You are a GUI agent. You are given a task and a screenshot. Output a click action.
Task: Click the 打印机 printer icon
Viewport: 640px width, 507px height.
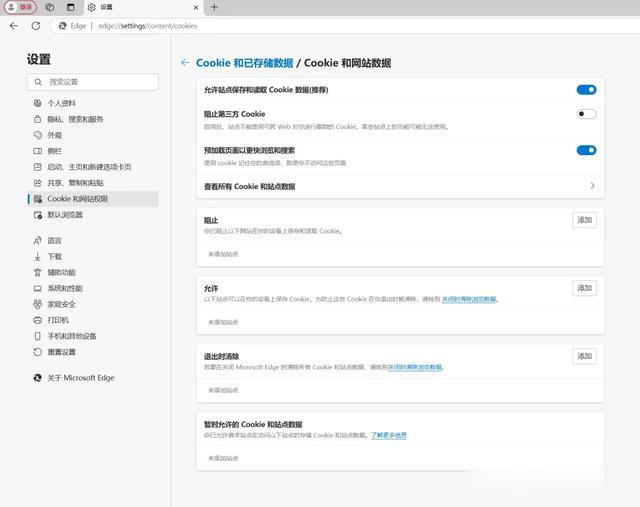[38, 320]
